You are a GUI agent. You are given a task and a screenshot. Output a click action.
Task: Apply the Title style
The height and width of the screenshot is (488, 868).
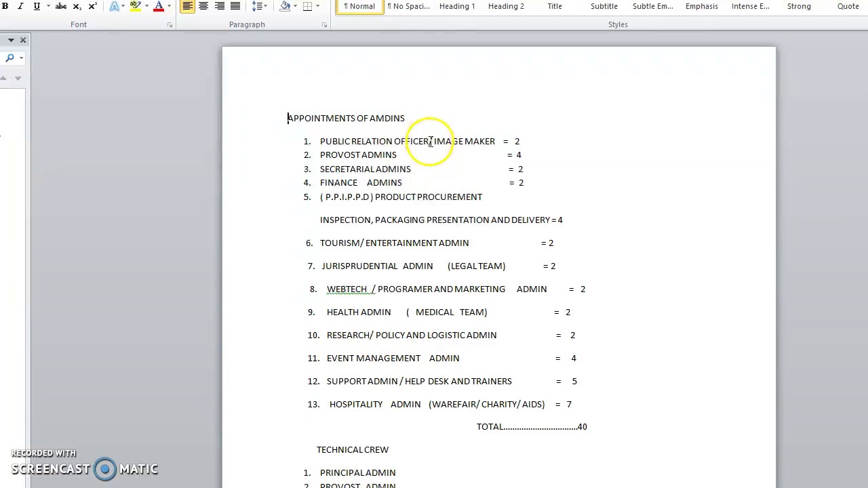pyautogui.click(x=555, y=6)
